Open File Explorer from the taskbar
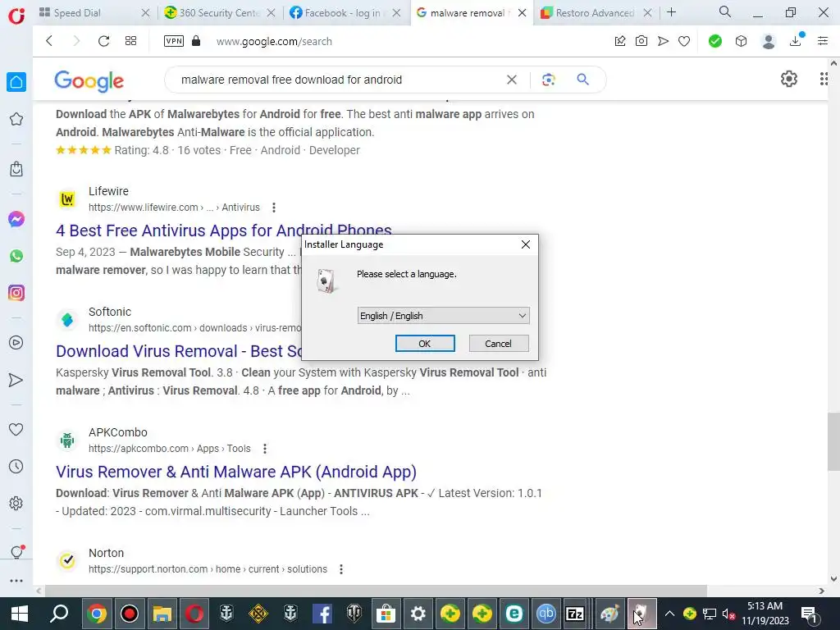Image resolution: width=840 pixels, height=630 pixels. (162, 614)
